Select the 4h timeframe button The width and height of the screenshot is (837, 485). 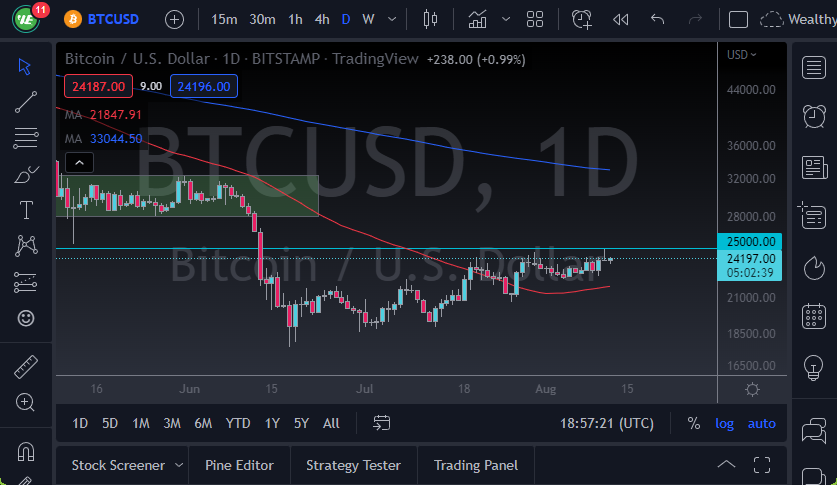(x=321, y=19)
